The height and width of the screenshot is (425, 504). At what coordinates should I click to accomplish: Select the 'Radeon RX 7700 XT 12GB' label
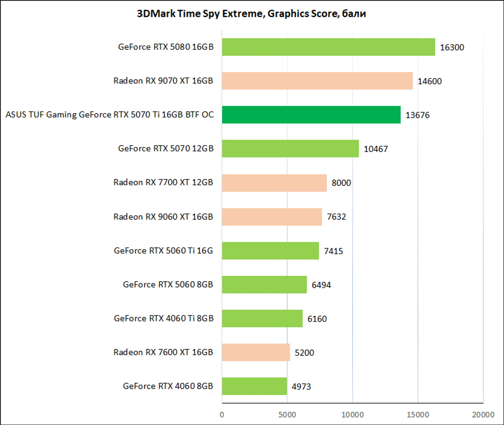(x=163, y=182)
